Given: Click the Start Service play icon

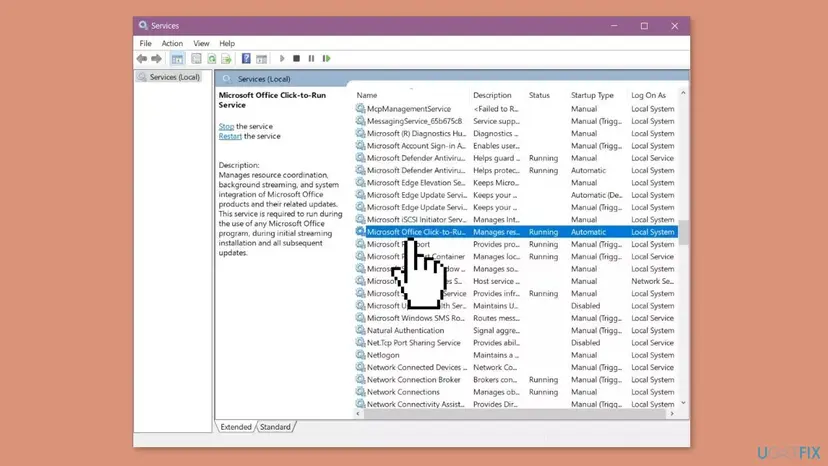Looking at the screenshot, I should point(282,59).
